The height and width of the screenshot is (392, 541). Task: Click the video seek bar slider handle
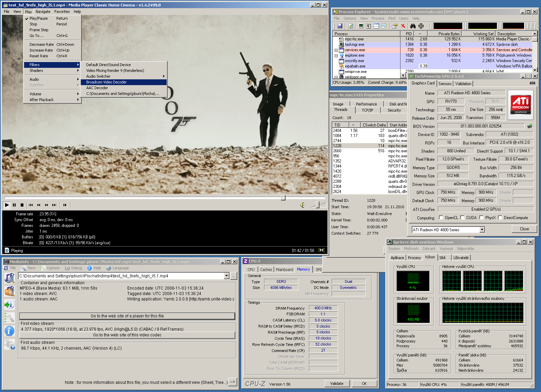click(283, 198)
